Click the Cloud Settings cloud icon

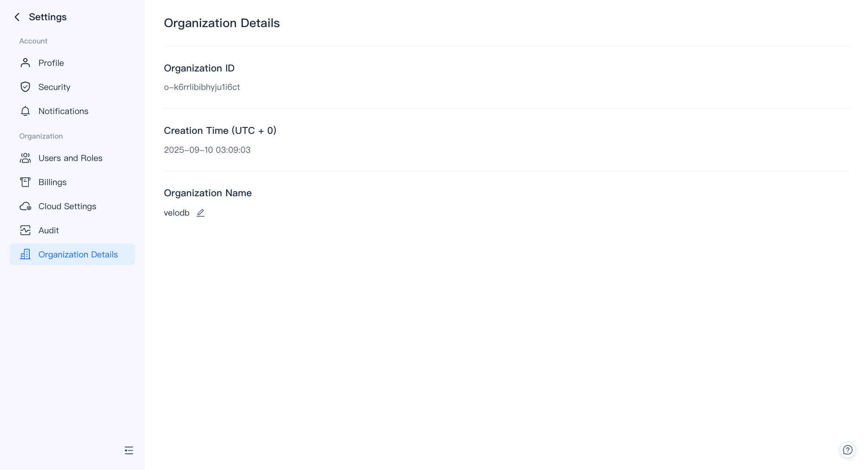(25, 206)
